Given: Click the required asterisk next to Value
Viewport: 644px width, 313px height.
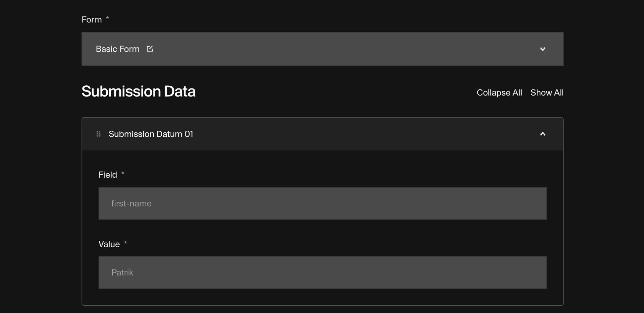Looking at the screenshot, I should 126,243.
